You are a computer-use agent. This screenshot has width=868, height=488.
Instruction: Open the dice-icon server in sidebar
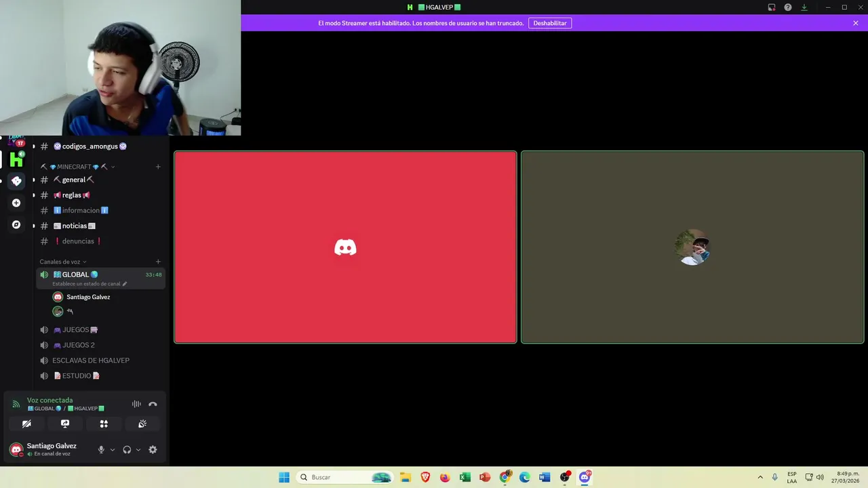click(x=16, y=181)
